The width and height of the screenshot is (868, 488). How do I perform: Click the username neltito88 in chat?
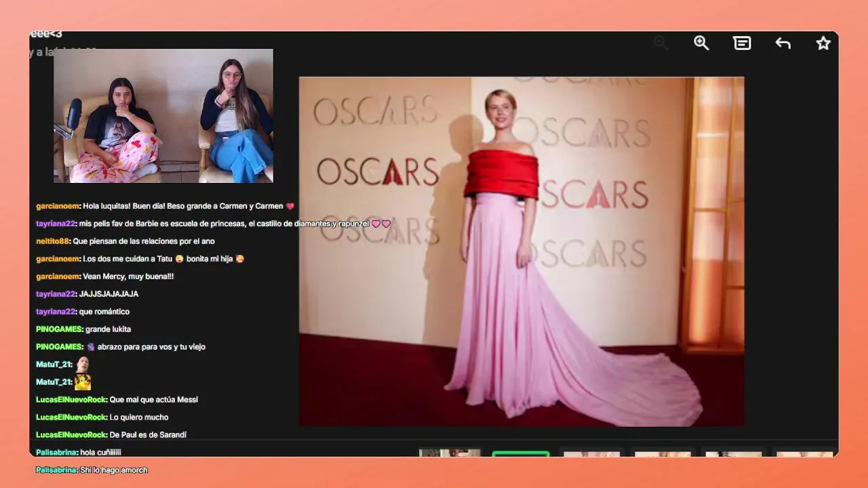[x=52, y=241]
